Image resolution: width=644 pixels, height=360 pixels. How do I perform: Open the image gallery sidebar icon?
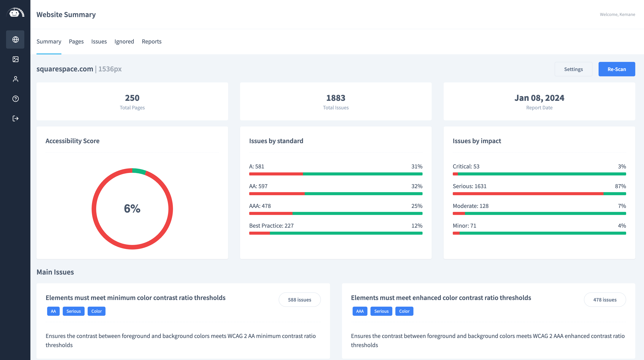click(x=15, y=59)
